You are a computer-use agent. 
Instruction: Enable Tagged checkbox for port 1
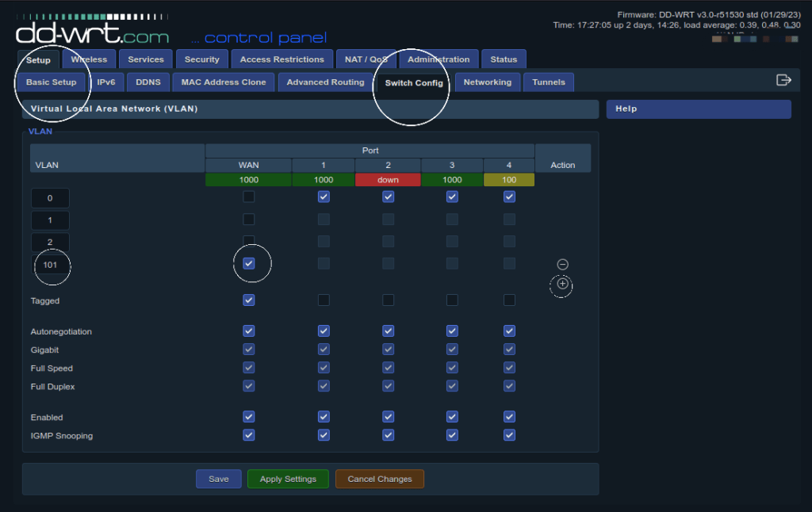324,300
